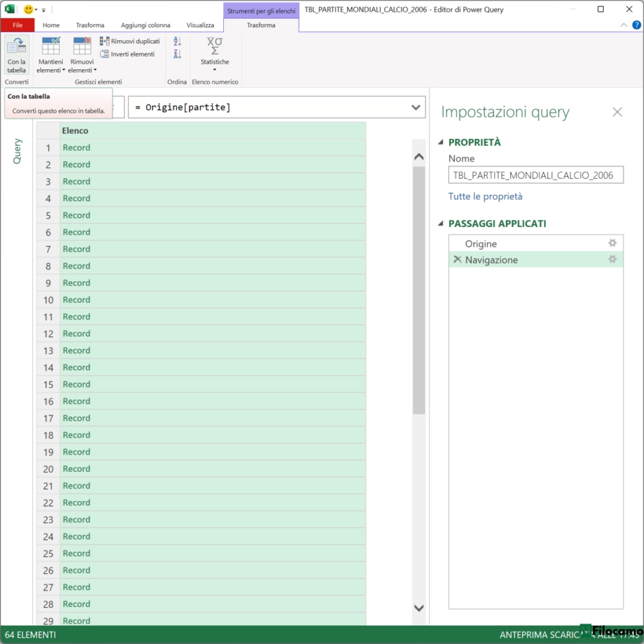This screenshot has height=644, width=644.
Task: Open Visualizza tab
Action: point(200,25)
